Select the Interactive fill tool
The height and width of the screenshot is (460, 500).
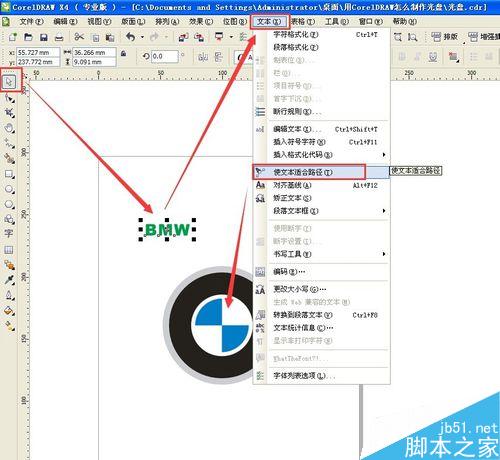[x=9, y=326]
